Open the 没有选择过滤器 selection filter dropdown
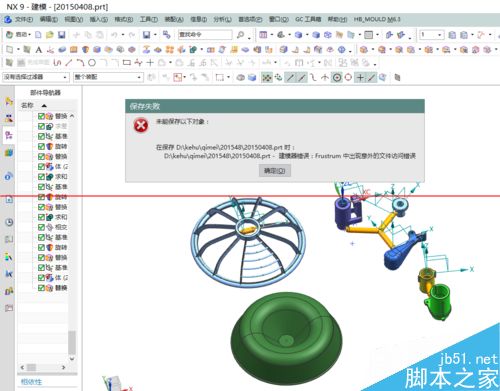The height and width of the screenshot is (391, 500). tap(36, 77)
